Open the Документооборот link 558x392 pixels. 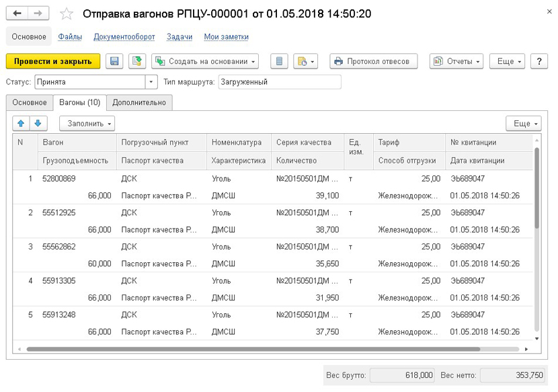124,37
